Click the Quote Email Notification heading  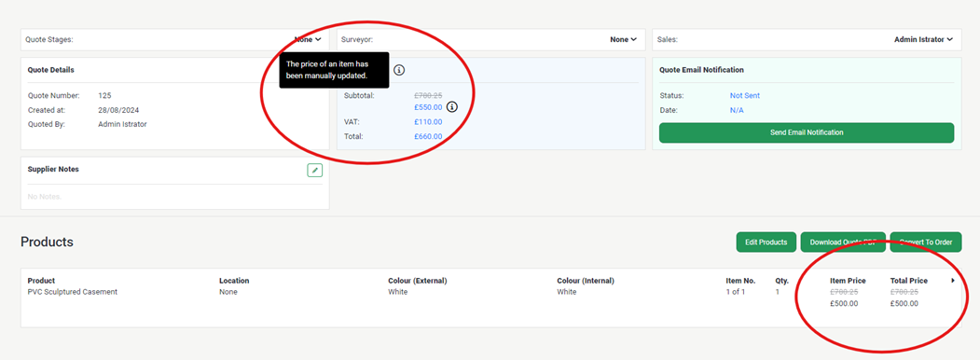pos(701,70)
